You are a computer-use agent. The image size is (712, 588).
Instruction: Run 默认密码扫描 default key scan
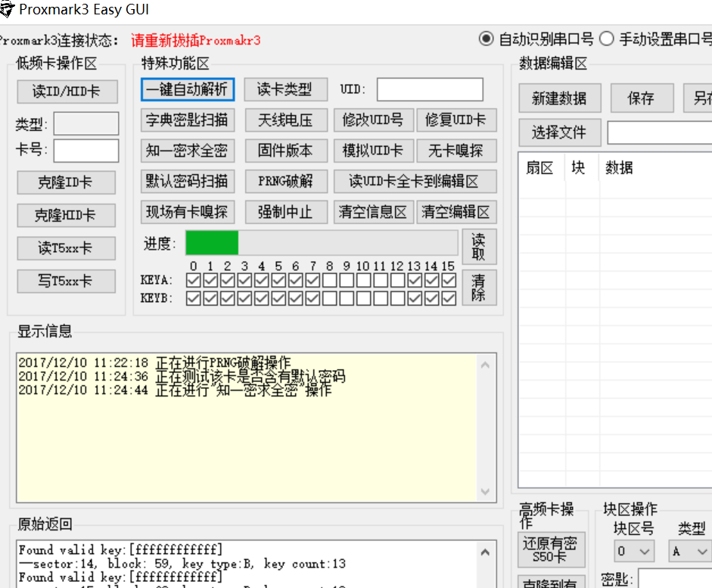(x=188, y=181)
